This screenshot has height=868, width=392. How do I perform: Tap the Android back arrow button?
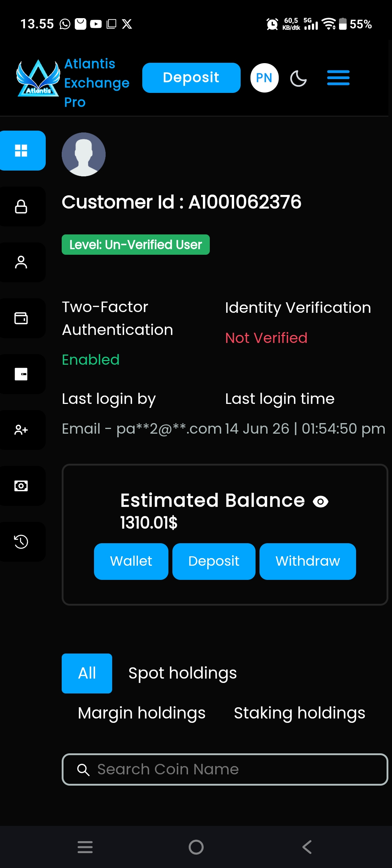coord(307,847)
